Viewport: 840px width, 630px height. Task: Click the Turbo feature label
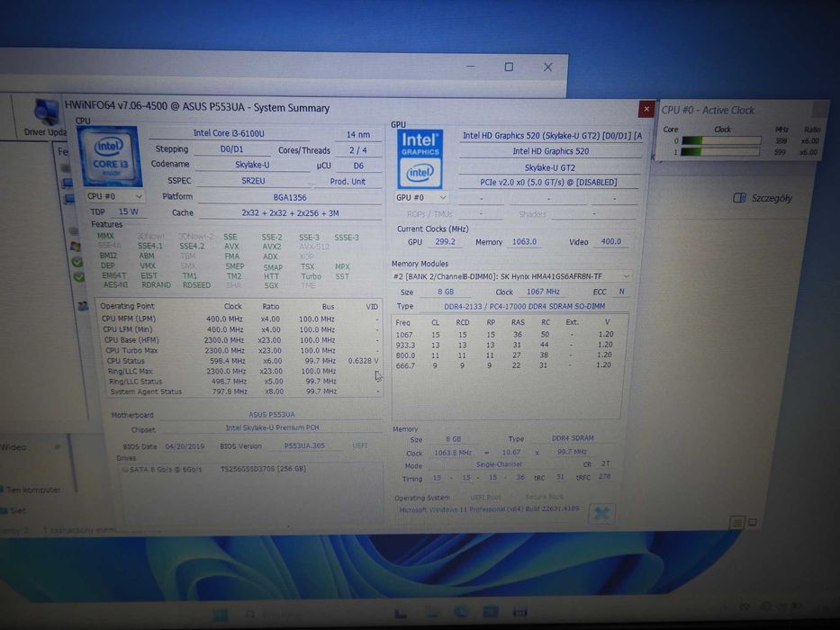(311, 276)
